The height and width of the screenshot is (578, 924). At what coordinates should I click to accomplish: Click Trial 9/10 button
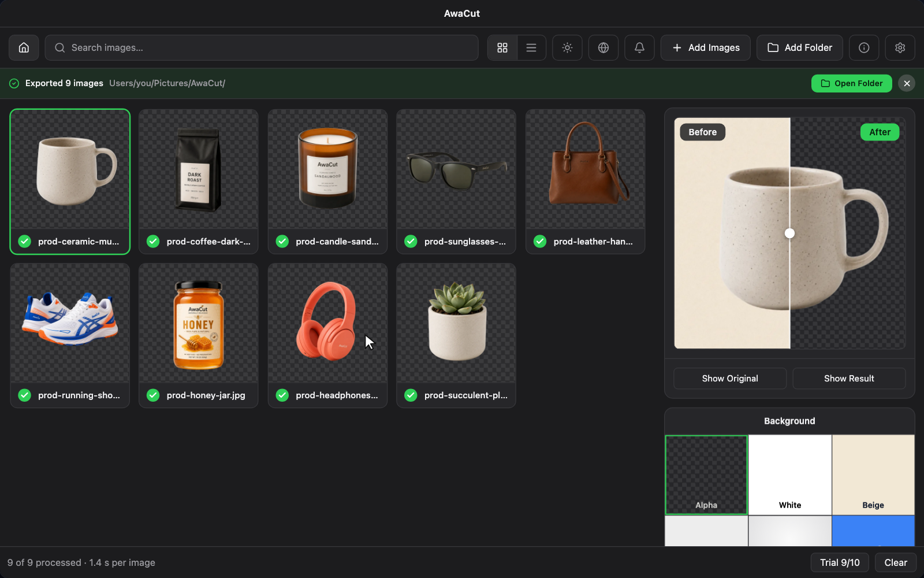point(840,562)
